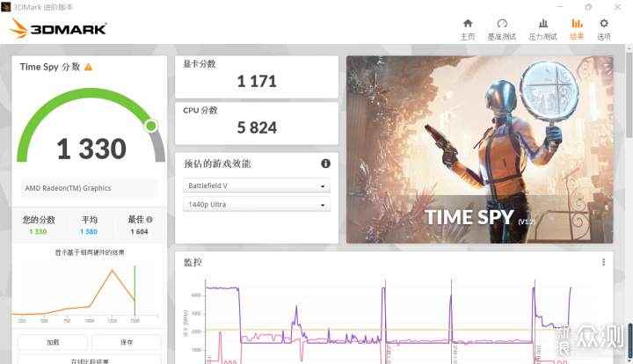Click the average score 1 380
Image resolution: width=633 pixels, height=364 pixels.
click(x=89, y=231)
